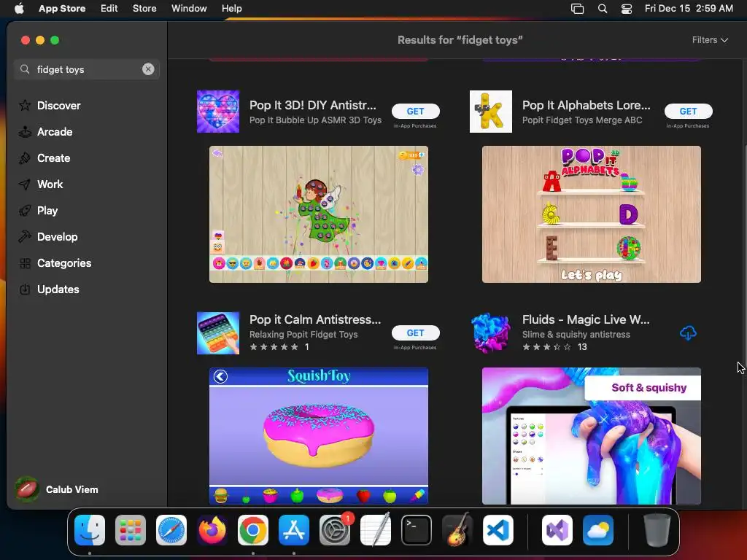Click the App Store Dock icon
Viewport: 747px width, 560px height.
[x=294, y=530]
